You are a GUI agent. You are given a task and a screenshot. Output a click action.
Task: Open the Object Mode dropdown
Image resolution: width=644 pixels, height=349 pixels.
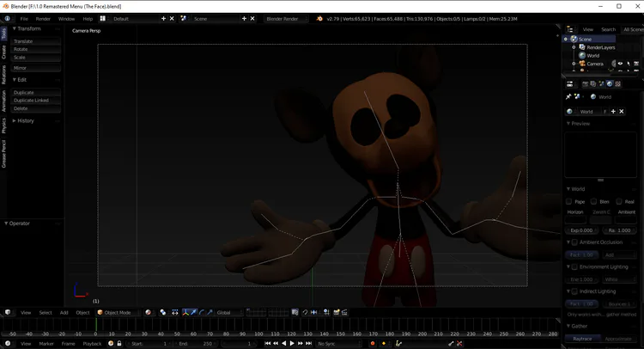[x=118, y=312]
